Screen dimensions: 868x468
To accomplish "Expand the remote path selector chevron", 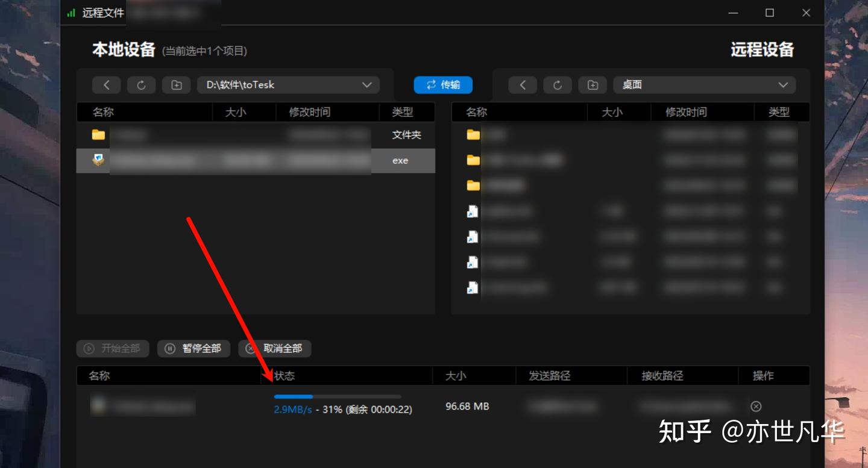I will [783, 85].
